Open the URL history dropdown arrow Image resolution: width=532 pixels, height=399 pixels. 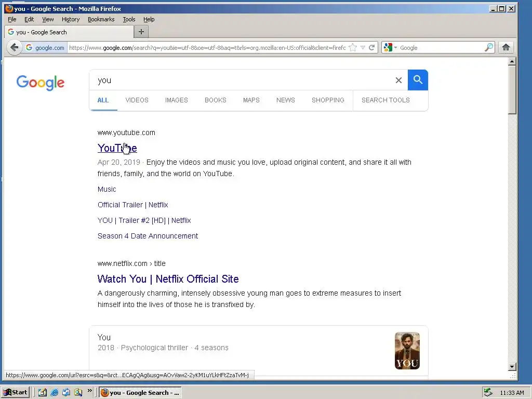pos(363,47)
